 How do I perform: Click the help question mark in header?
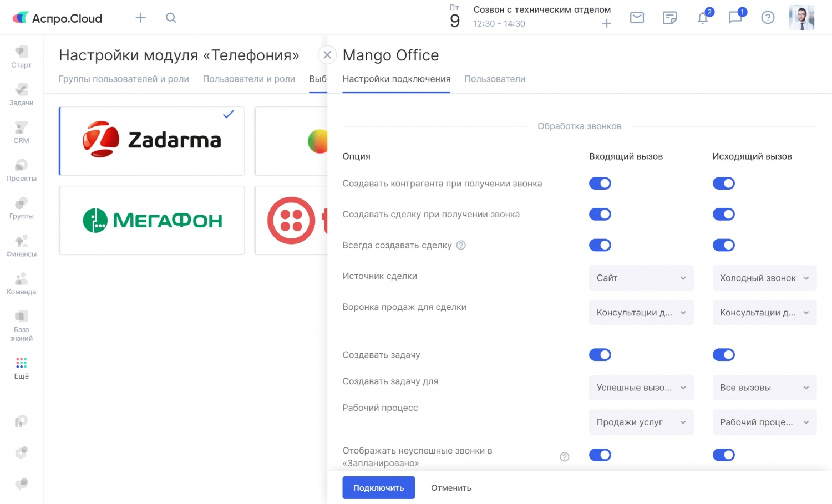tap(768, 18)
